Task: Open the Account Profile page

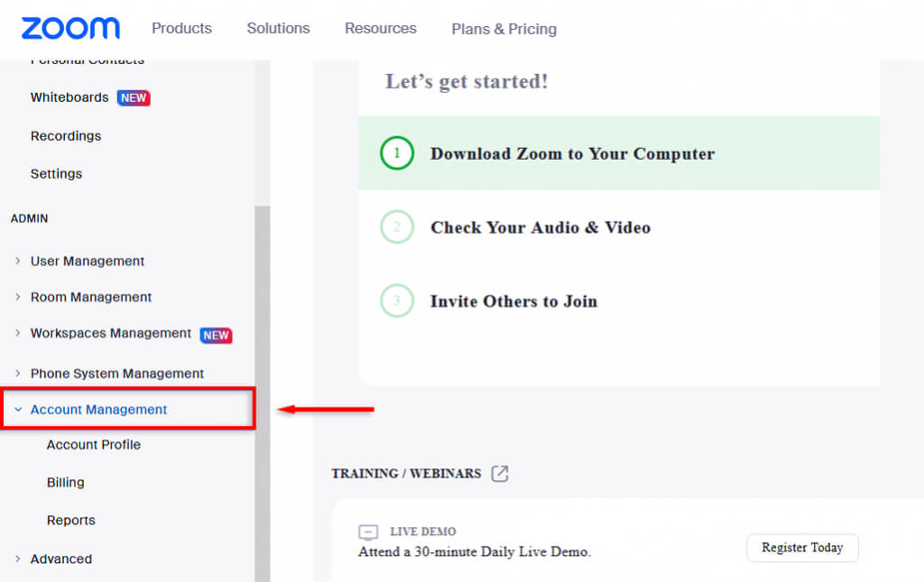Action: tap(94, 445)
